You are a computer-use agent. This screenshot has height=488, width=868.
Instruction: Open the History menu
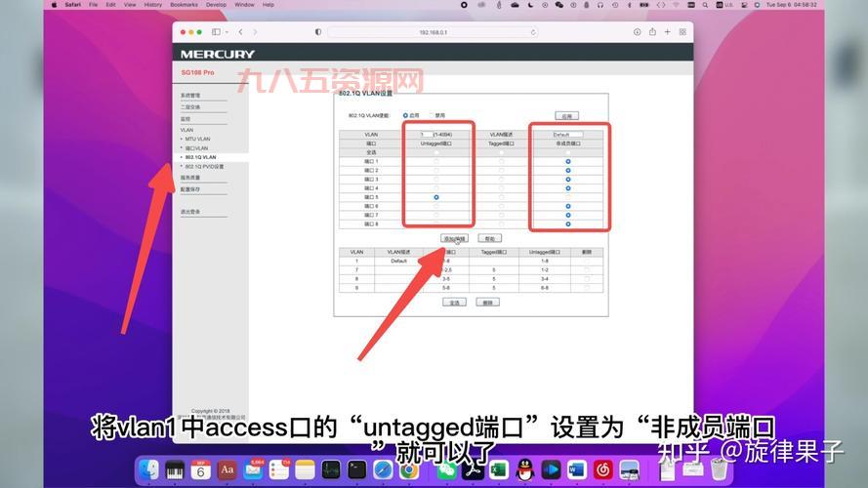point(152,5)
